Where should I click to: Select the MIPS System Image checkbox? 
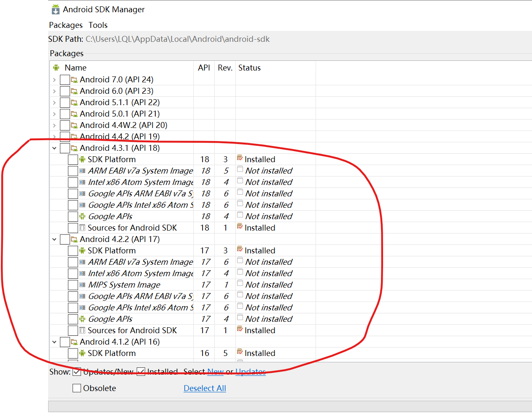[x=73, y=285]
